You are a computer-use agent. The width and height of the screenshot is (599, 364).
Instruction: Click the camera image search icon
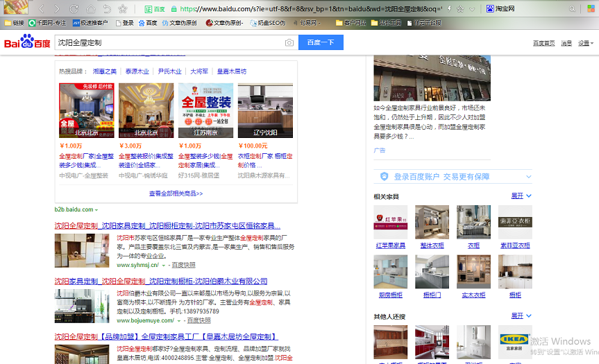tap(289, 42)
